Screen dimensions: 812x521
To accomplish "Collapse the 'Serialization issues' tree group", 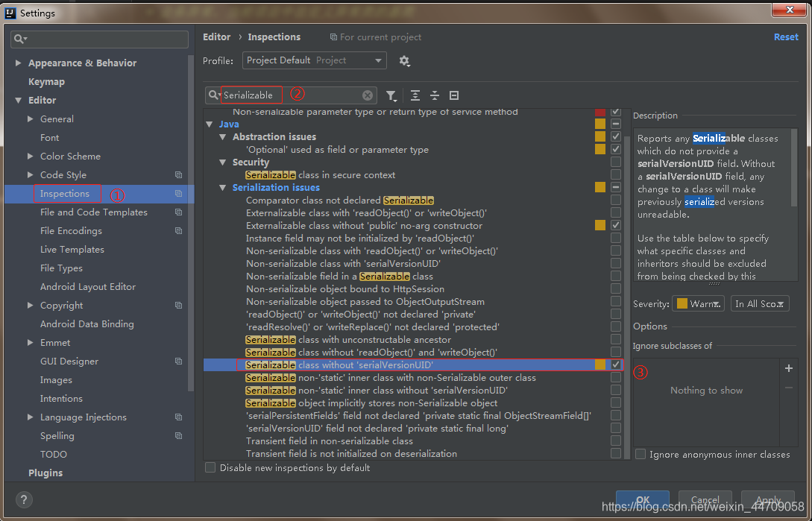I will pyautogui.click(x=222, y=187).
